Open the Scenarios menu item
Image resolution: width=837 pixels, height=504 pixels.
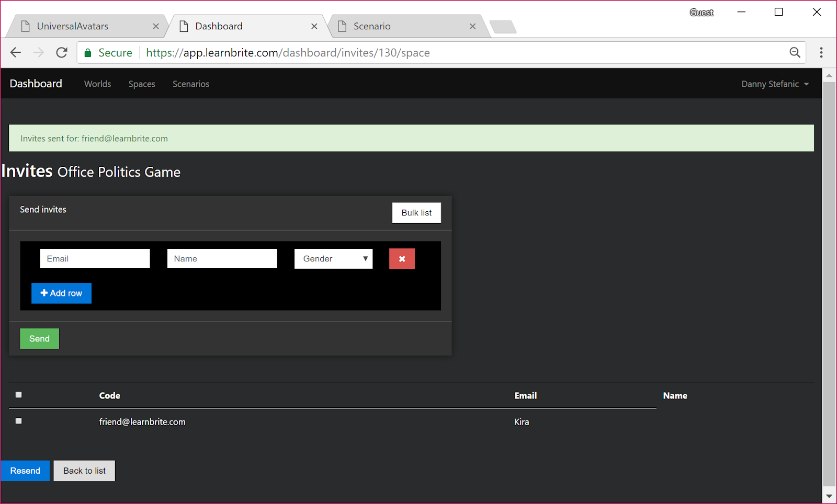[x=191, y=84]
